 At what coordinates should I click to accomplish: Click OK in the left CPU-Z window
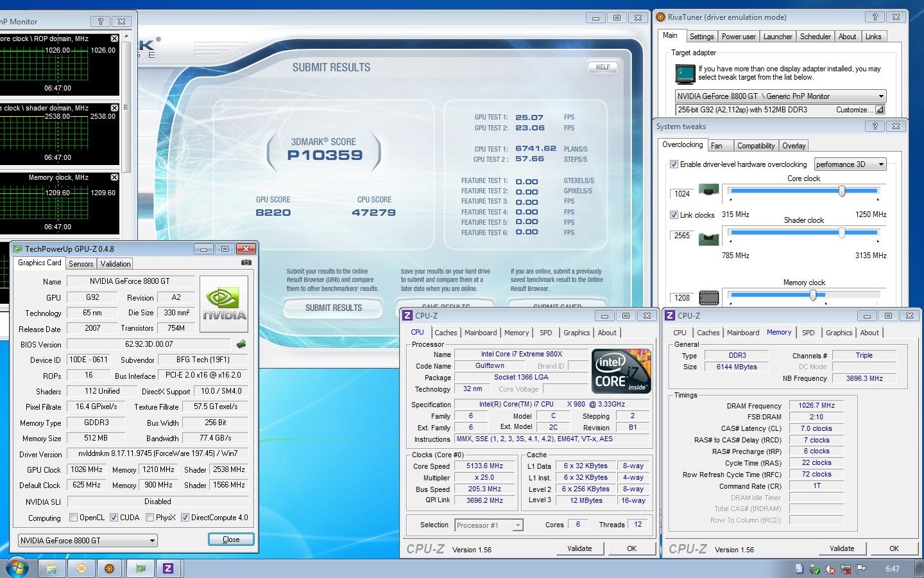coord(631,548)
